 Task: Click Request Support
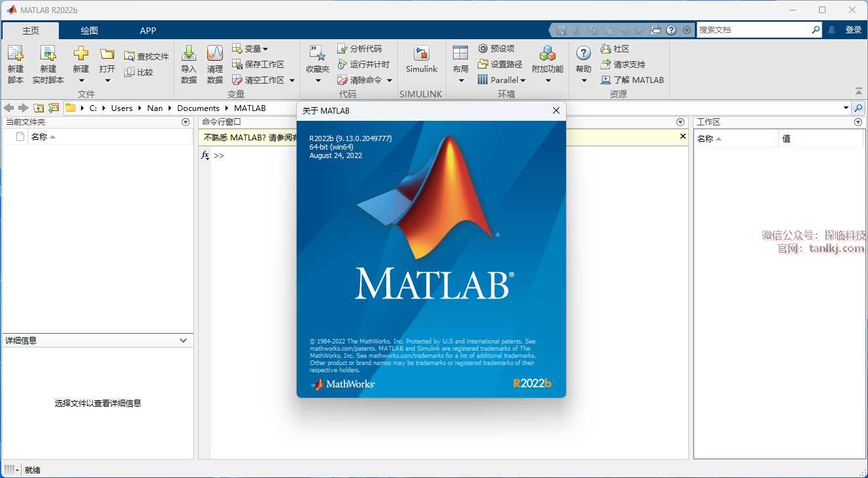click(623, 65)
